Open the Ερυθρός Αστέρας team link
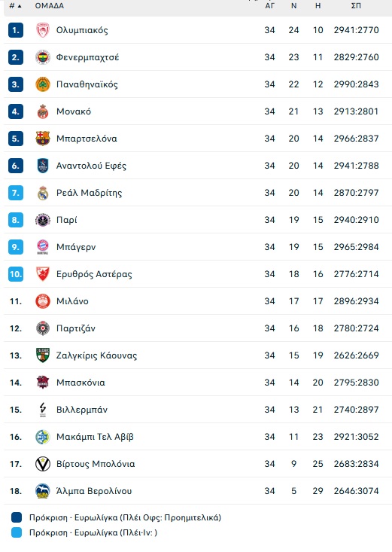 coord(94,274)
